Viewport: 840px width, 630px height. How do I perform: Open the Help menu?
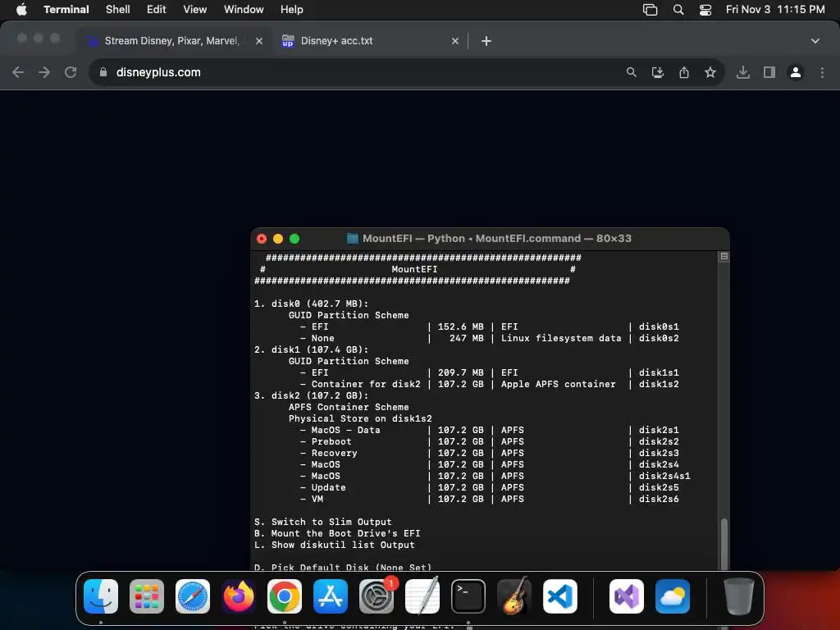pyautogui.click(x=291, y=10)
